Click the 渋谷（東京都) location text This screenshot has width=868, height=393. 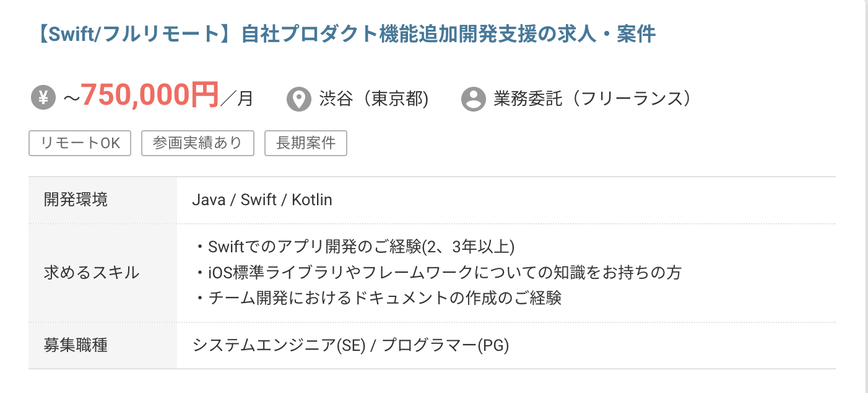[374, 99]
